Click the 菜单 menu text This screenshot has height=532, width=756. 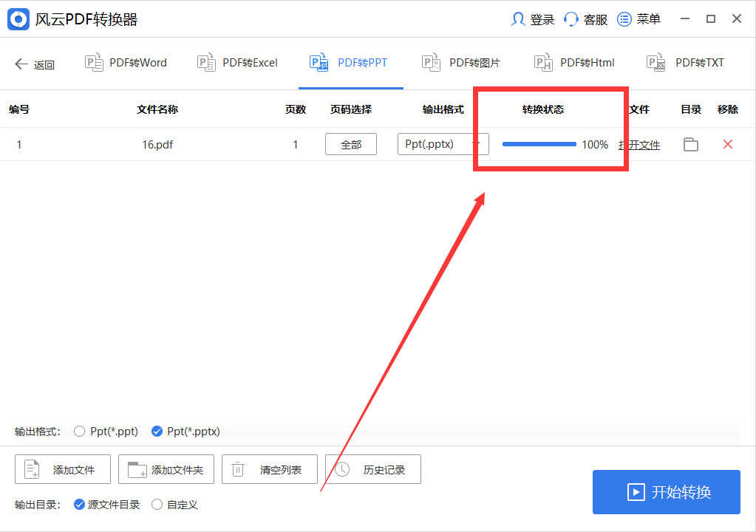(649, 19)
